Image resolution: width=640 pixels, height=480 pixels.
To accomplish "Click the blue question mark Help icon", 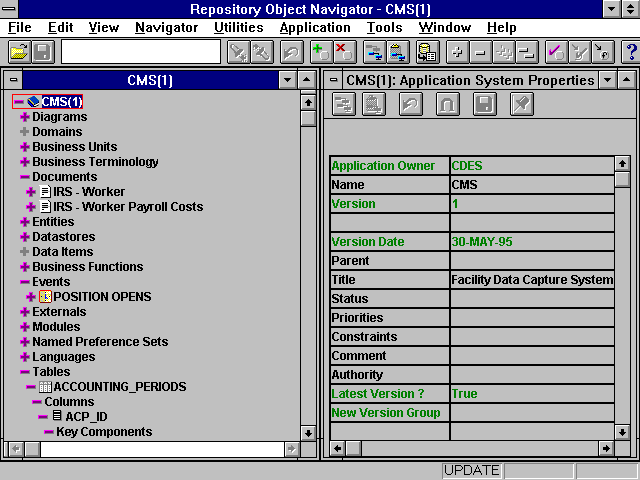I will (x=630, y=51).
